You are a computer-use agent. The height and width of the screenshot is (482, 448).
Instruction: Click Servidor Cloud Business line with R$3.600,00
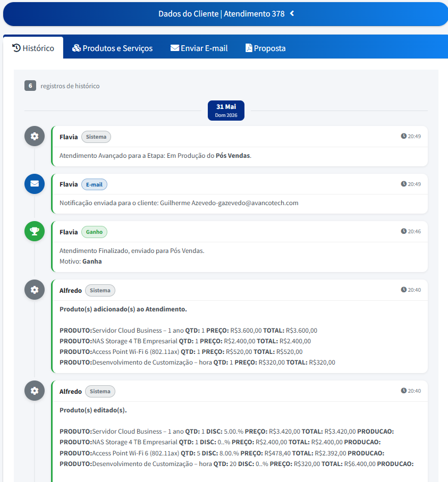[x=188, y=331]
